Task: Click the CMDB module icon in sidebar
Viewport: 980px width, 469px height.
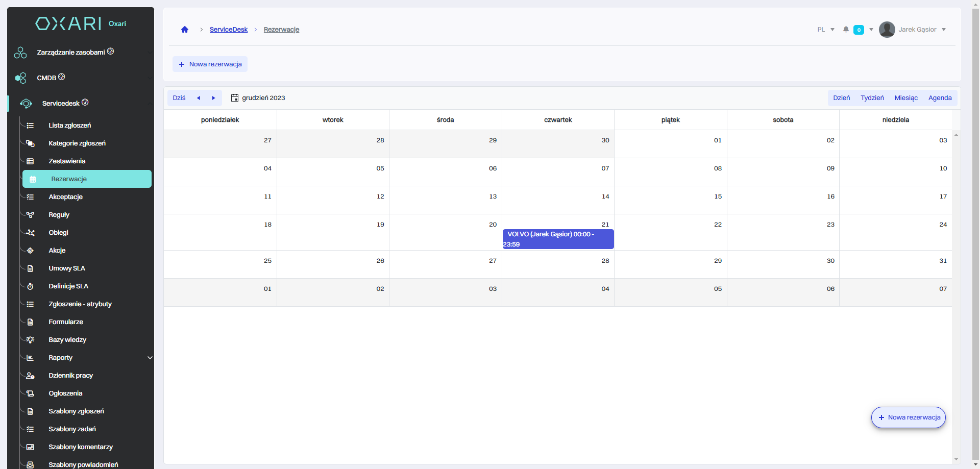Action: pyautogui.click(x=20, y=78)
